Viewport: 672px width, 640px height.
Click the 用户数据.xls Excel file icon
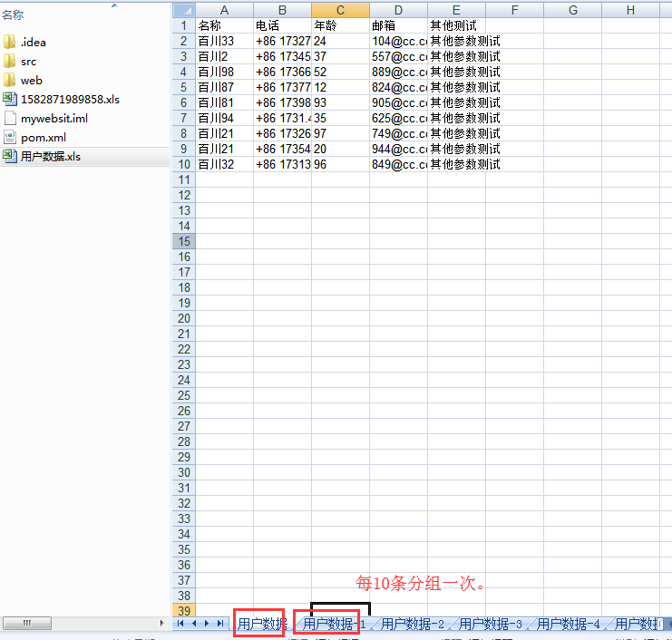pos(10,156)
